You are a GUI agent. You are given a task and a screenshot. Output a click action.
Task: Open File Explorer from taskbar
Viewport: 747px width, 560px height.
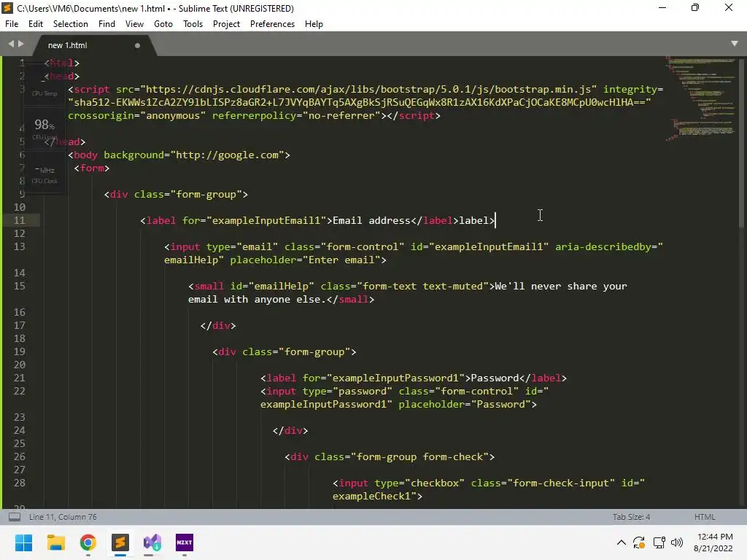(x=55, y=542)
